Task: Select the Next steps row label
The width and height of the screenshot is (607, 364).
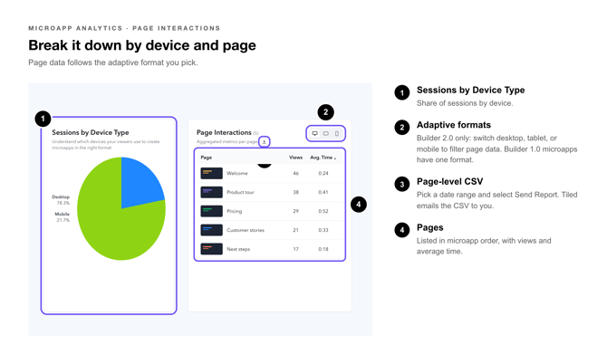Action: point(238,249)
